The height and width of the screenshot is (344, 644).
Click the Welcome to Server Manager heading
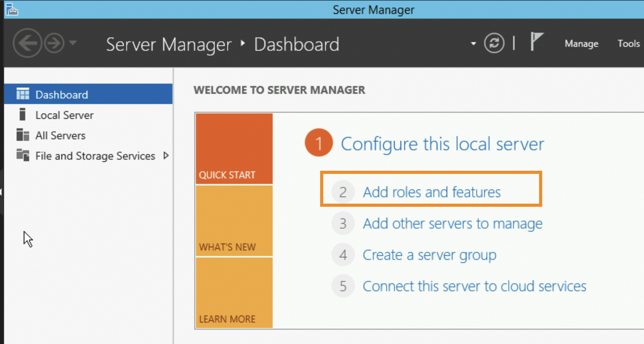279,90
